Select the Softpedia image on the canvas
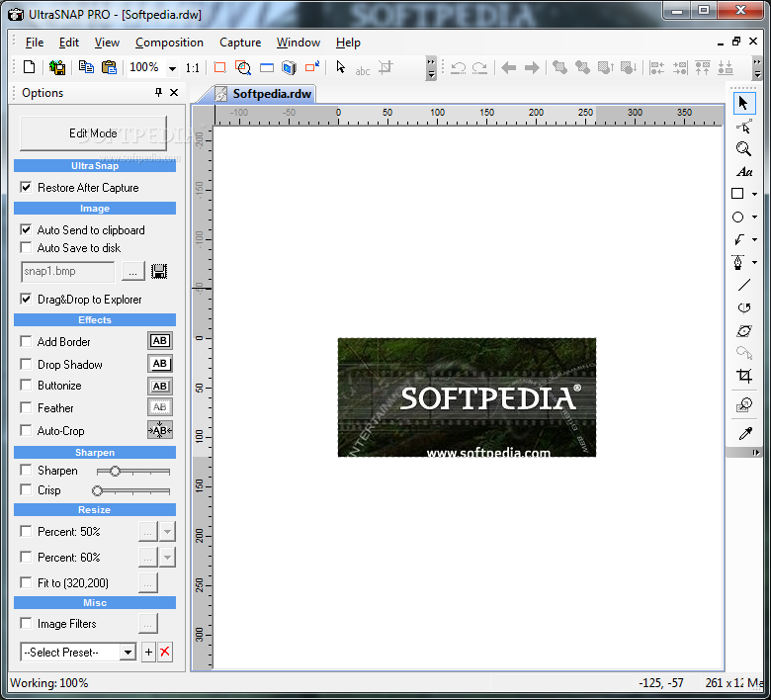The width and height of the screenshot is (771, 700). pyautogui.click(x=467, y=397)
